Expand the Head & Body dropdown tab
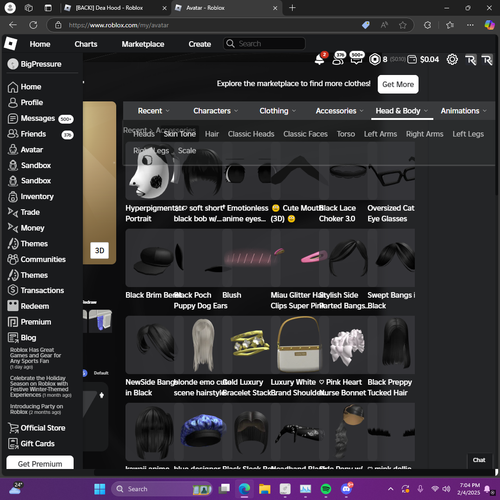Image resolution: width=500 pixels, height=500 pixels. click(x=402, y=111)
